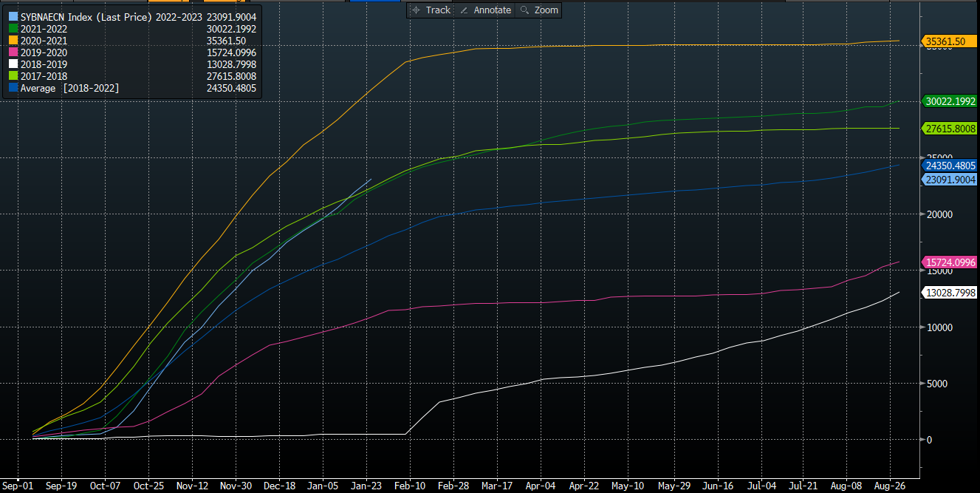Click the 20000 label on the y-axis
Screen dimensions: 980x493
936,214
